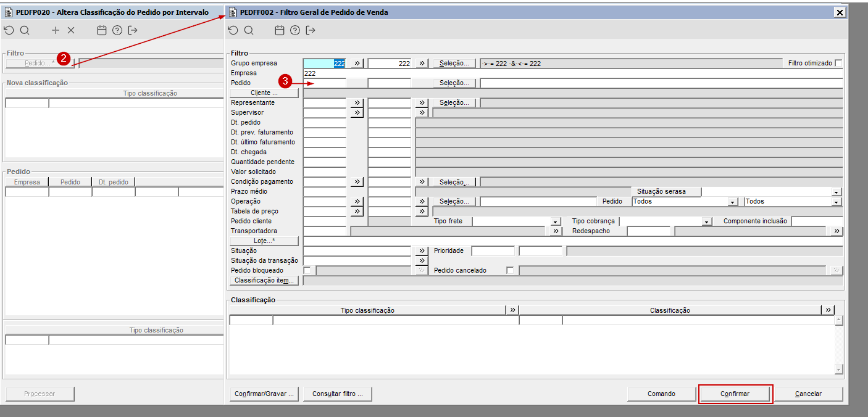Click the undo icon in PEDFF002 toolbar

[233, 30]
